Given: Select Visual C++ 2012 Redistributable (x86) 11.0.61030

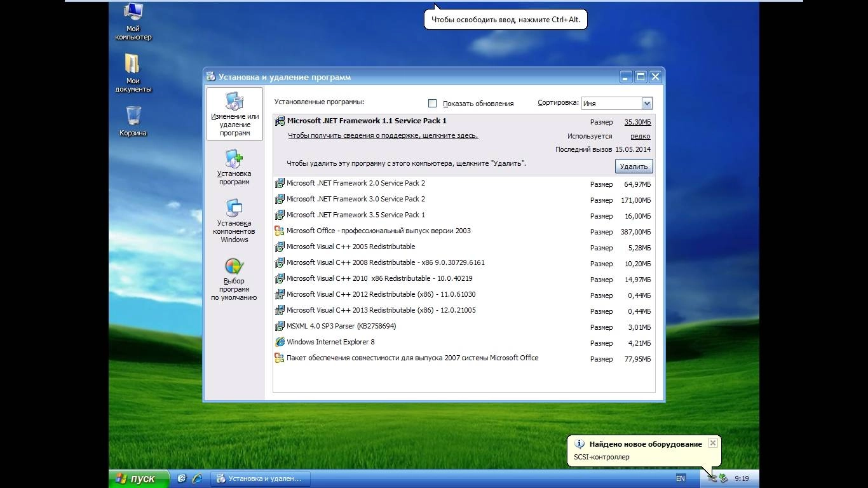Looking at the screenshot, I should point(464,295).
